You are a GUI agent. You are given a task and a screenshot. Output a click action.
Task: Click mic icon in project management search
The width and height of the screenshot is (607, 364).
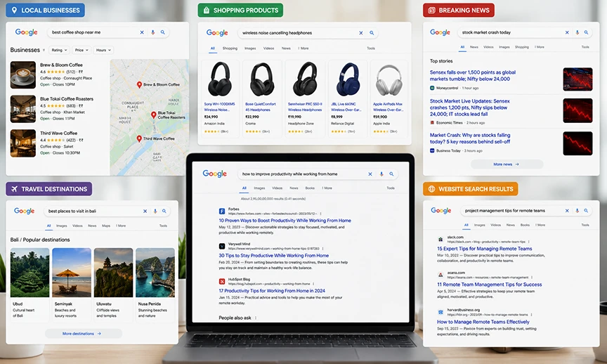(x=577, y=211)
